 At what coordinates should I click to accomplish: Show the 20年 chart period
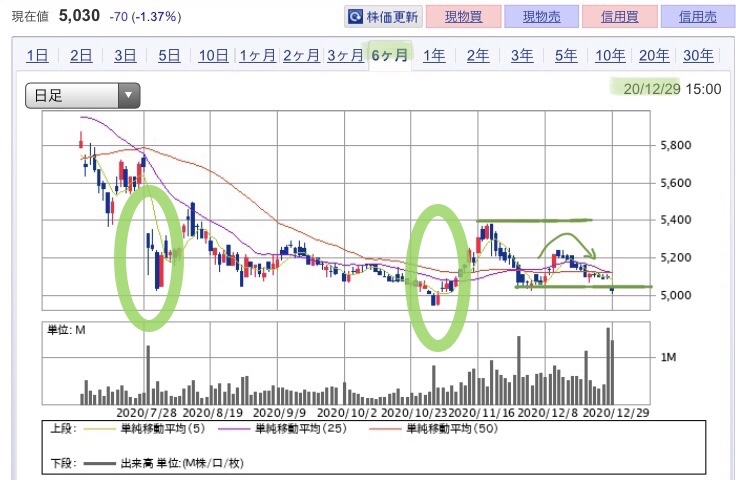[653, 55]
